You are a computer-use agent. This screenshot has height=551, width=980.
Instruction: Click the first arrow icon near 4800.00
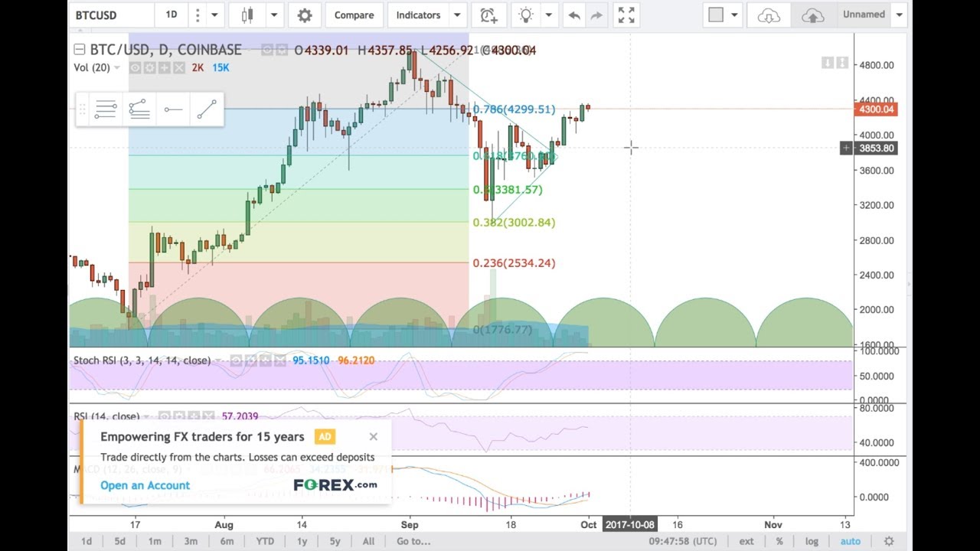pyautogui.click(x=828, y=63)
